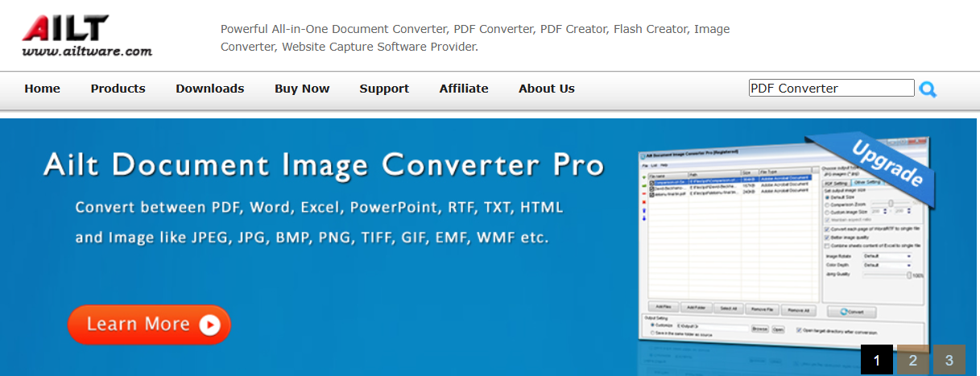Focus the PDF Converter search field

[x=831, y=89]
